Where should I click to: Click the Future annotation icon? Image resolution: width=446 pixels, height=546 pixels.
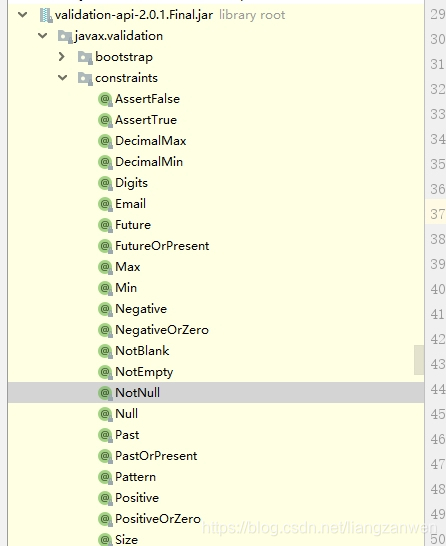click(105, 225)
